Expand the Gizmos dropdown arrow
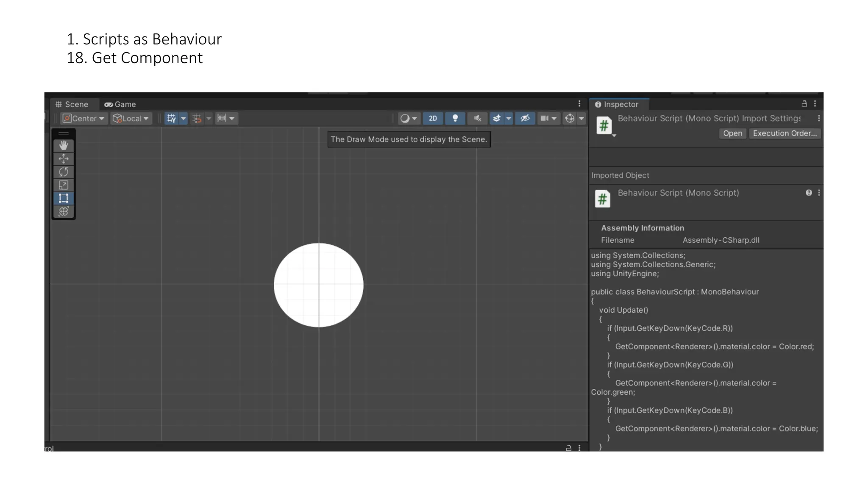 tap(581, 119)
